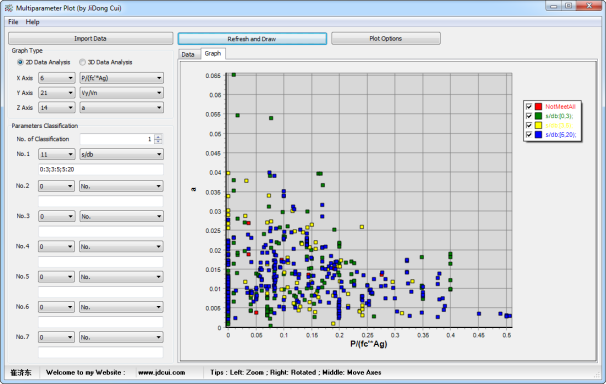
Task: Click the No.7 range input field
Action: point(100,352)
